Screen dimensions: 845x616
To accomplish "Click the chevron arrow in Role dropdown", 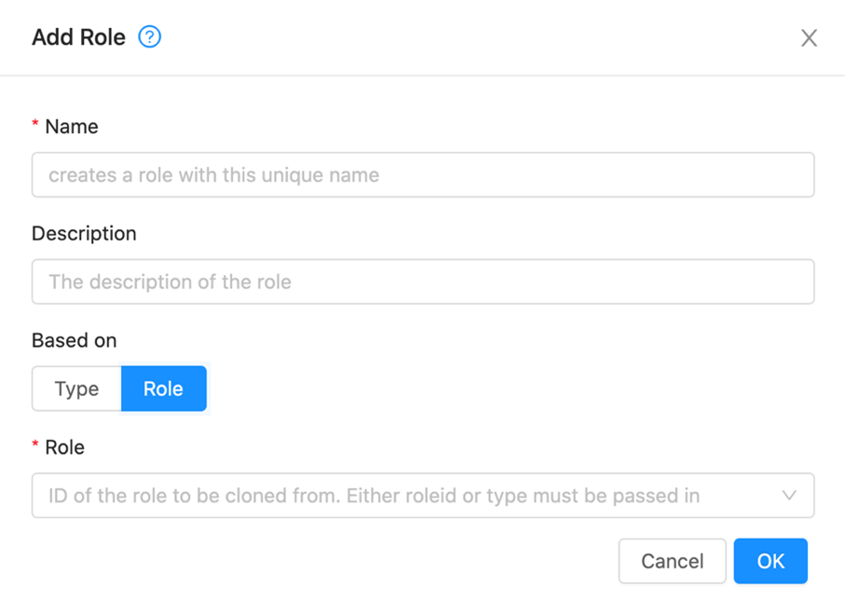I will [x=789, y=495].
